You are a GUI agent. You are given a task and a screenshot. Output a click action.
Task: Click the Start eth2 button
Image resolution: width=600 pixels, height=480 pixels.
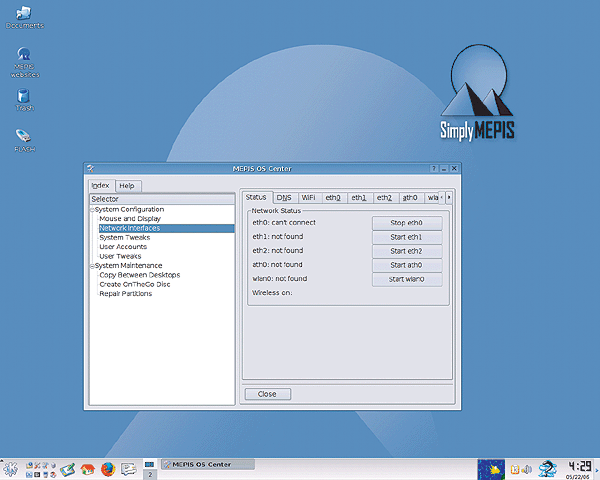click(x=407, y=251)
